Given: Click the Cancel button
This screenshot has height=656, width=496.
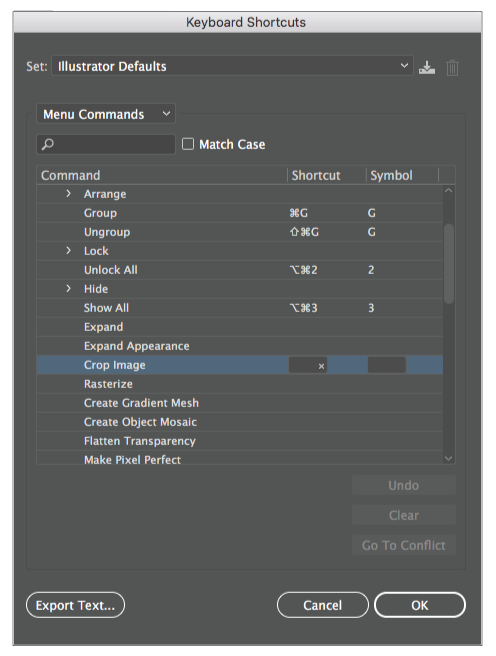Looking at the screenshot, I should [322, 605].
